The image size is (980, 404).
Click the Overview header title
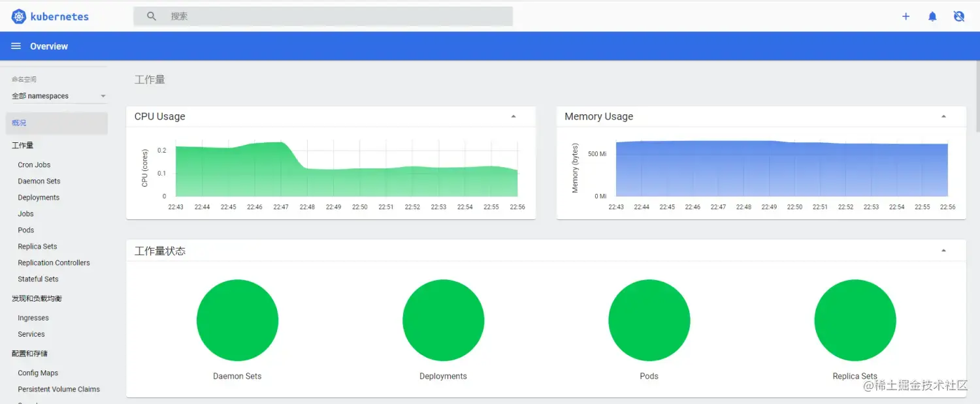[x=49, y=46]
